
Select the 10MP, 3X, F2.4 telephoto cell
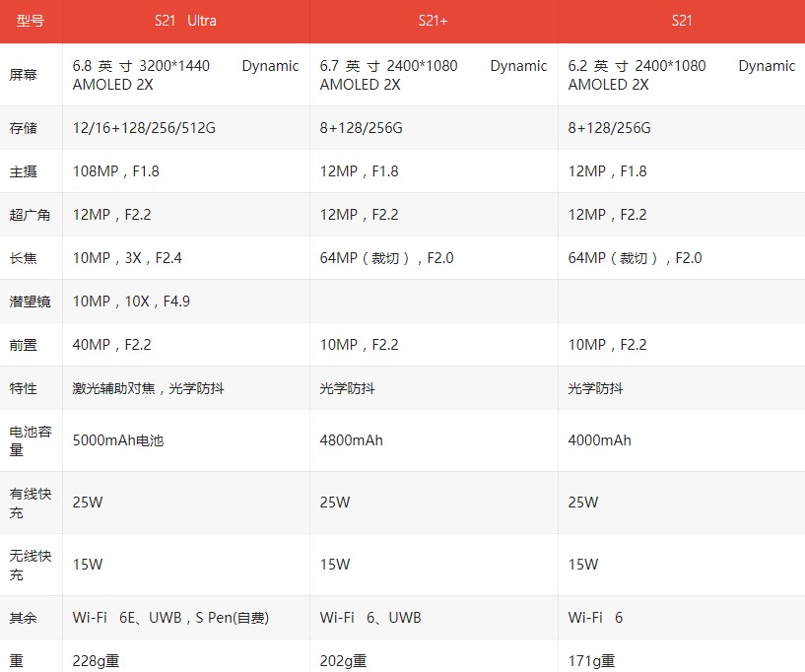(x=128, y=258)
